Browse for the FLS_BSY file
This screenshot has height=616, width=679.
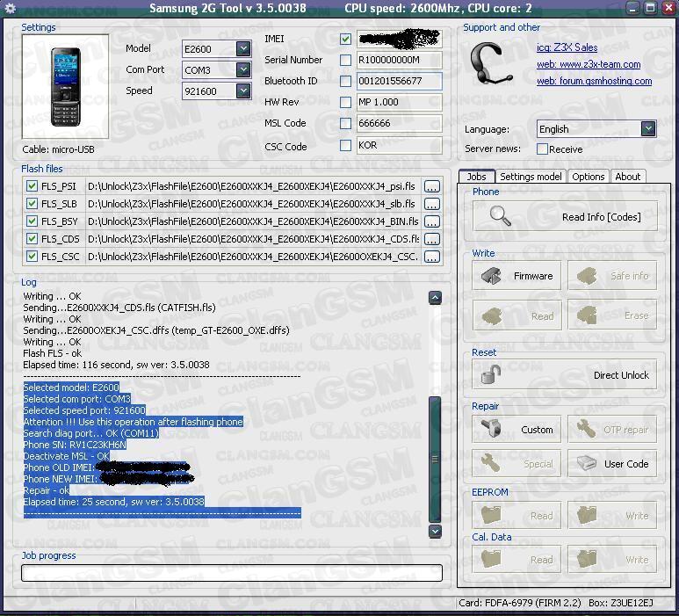(432, 221)
